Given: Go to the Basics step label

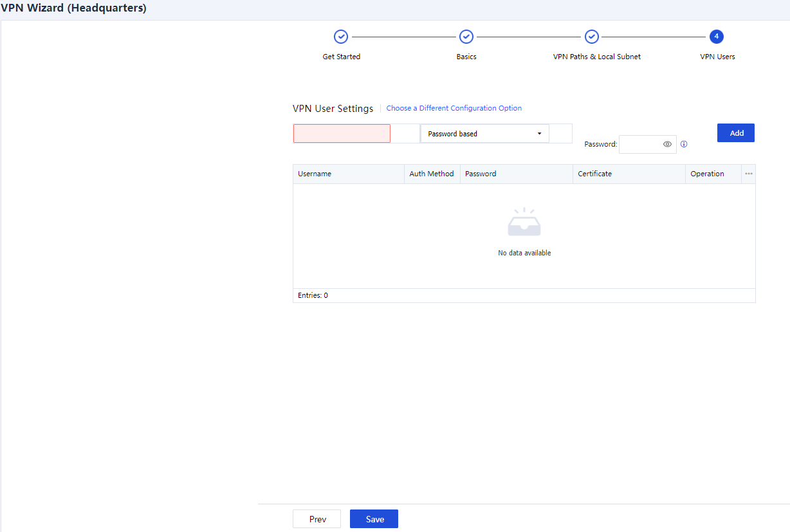Looking at the screenshot, I should pyautogui.click(x=466, y=57).
